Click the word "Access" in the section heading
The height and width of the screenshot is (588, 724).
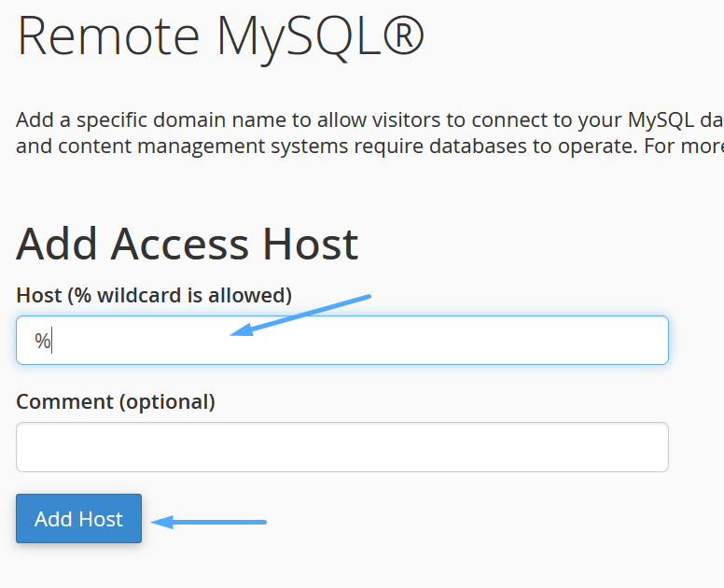click(x=179, y=244)
